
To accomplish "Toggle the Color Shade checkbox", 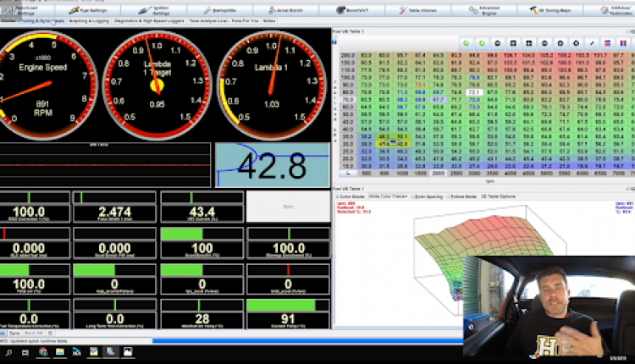I will click(x=338, y=196).
